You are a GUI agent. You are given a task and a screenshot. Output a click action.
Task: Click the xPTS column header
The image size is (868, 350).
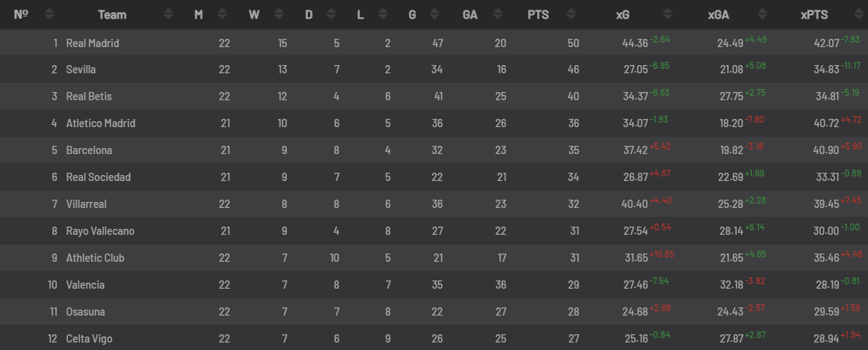click(x=813, y=15)
